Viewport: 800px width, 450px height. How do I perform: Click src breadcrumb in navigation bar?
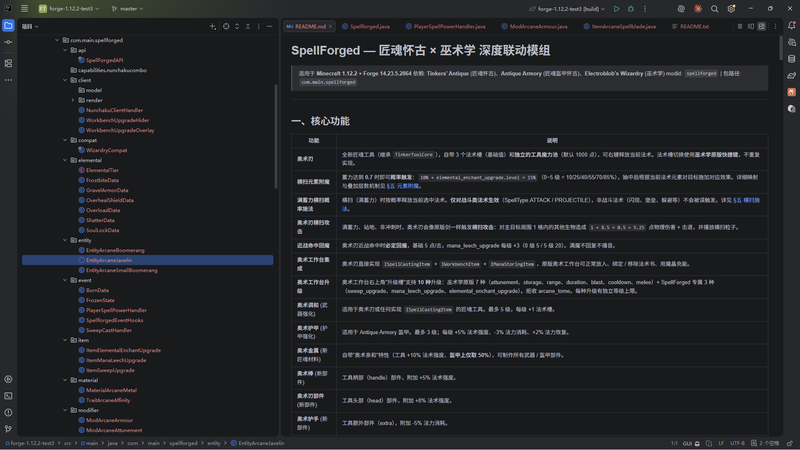point(67,443)
